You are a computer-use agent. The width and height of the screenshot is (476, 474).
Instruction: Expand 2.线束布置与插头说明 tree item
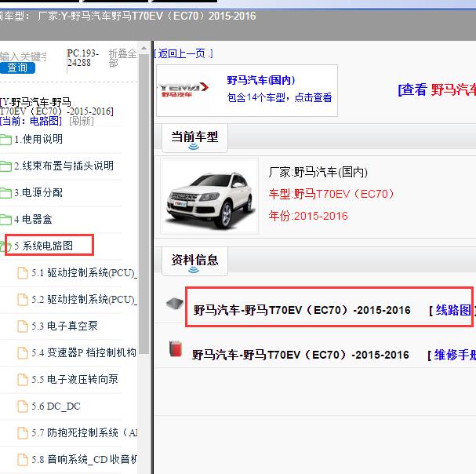64,166
